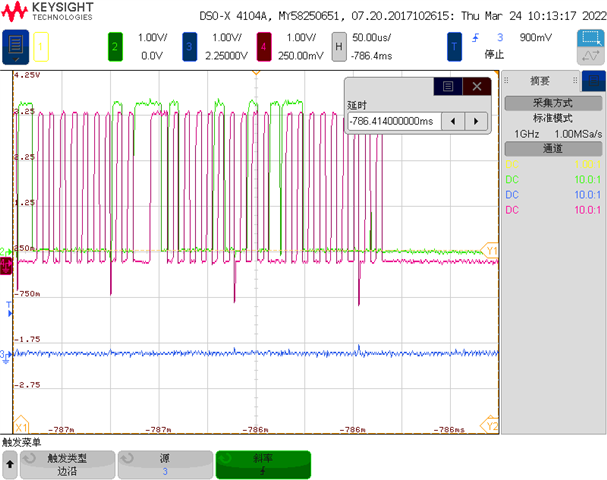Expand the 通道 channel section

pyautogui.click(x=553, y=149)
